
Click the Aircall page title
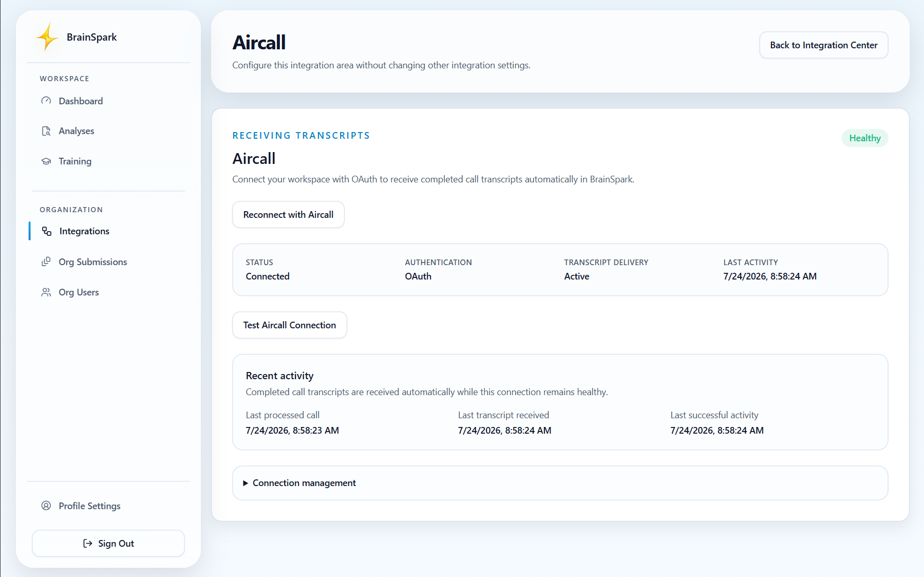[x=259, y=43]
